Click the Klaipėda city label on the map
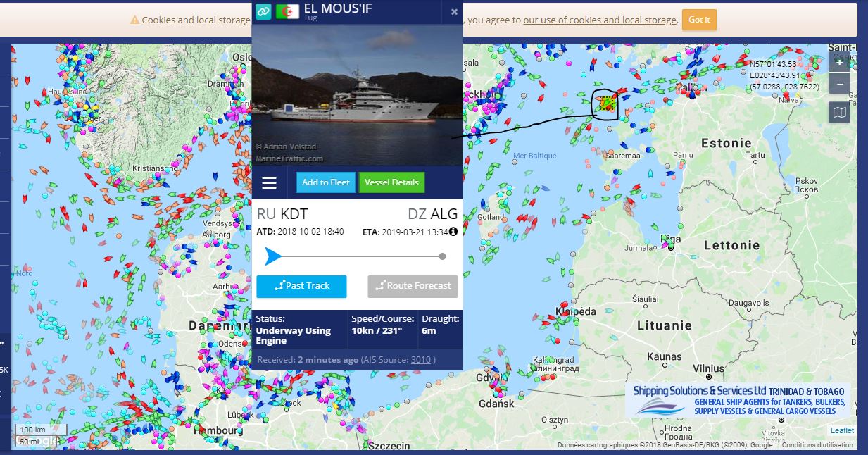 576,311
